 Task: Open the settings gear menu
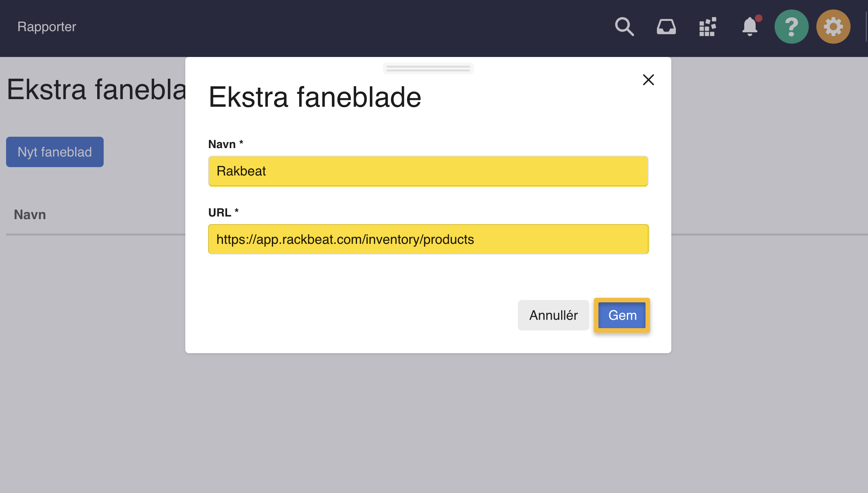point(833,27)
